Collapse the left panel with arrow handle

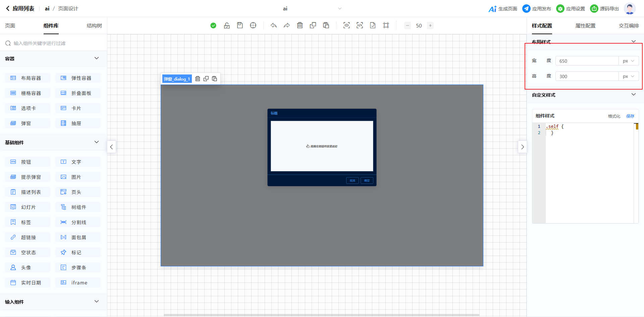pos(111,147)
